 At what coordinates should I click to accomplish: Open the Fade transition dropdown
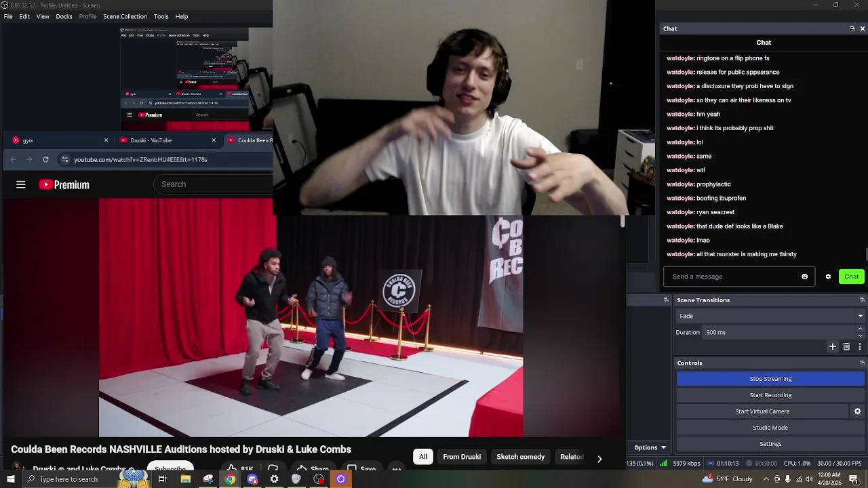pos(770,316)
